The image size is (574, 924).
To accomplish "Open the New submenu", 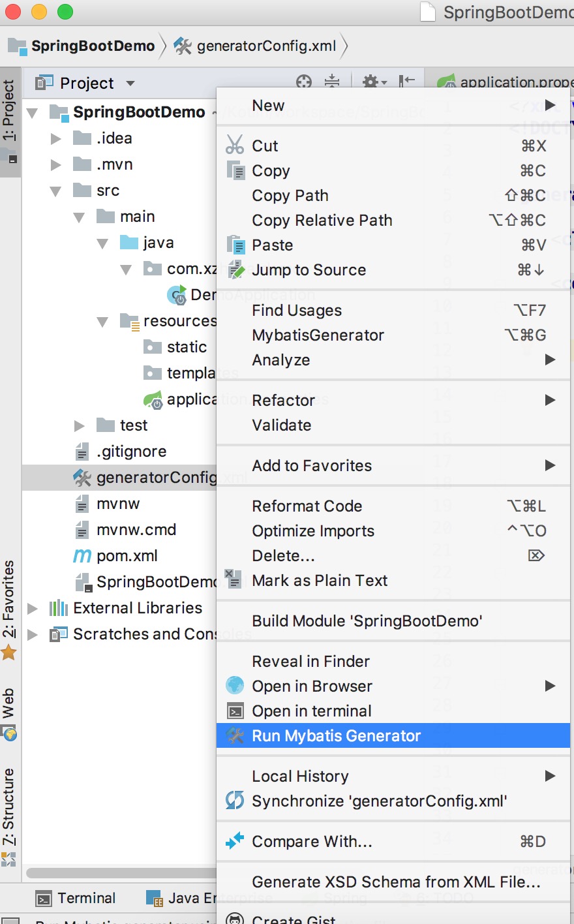I will tap(393, 105).
